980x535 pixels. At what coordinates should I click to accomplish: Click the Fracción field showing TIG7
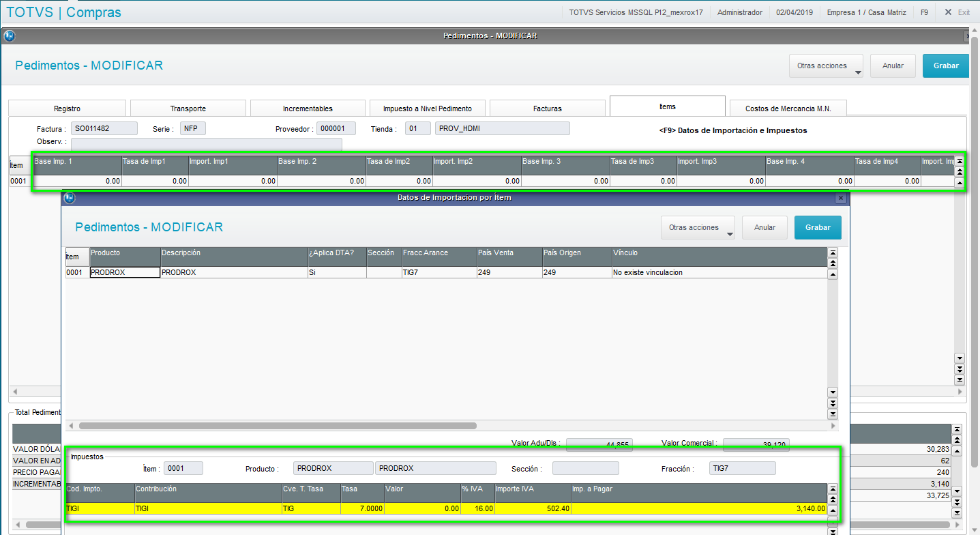pos(743,468)
